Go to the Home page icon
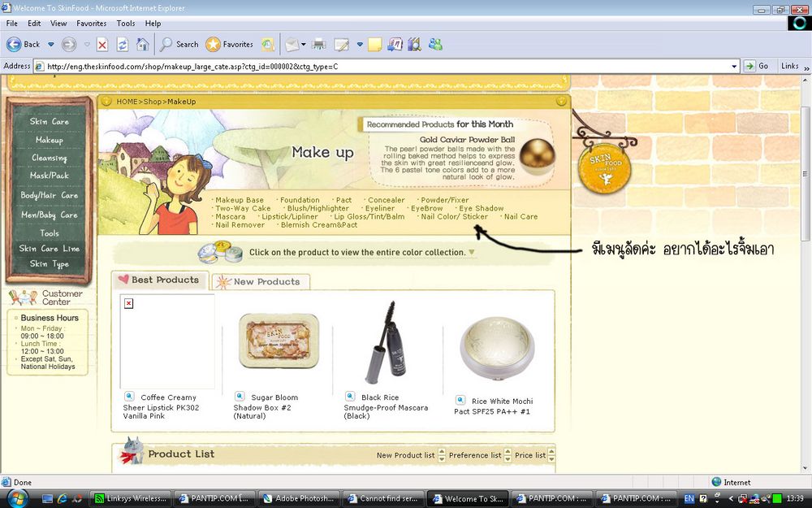The image size is (812, 508). (142, 45)
